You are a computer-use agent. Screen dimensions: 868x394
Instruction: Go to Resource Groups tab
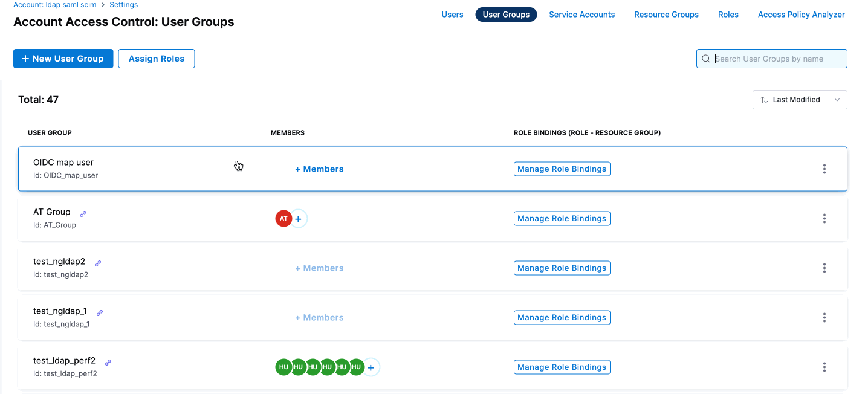pos(666,15)
